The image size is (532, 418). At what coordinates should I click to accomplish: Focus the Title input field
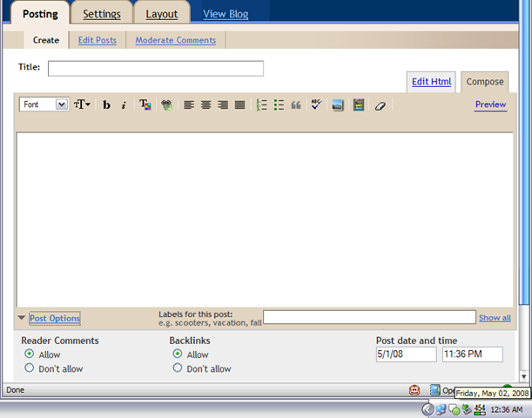(x=156, y=69)
